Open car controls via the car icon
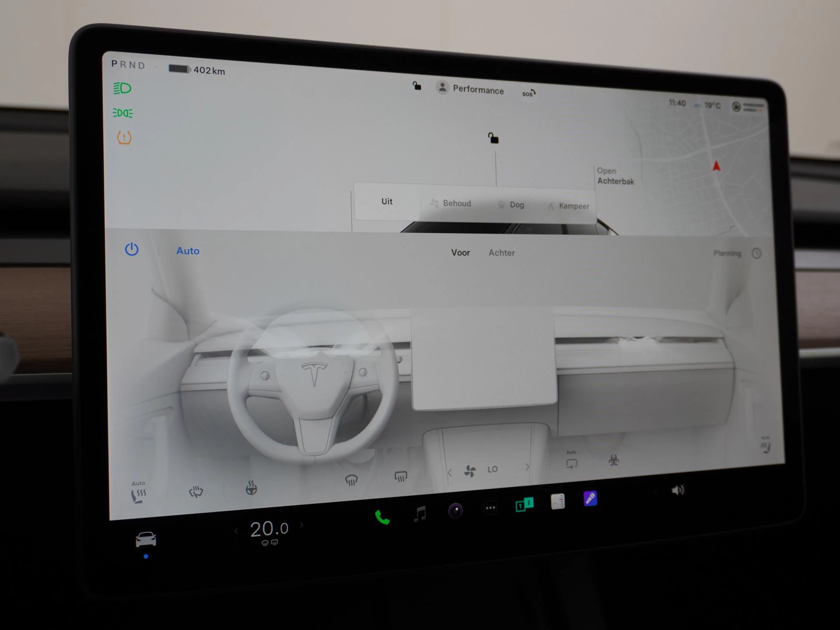 [x=147, y=538]
